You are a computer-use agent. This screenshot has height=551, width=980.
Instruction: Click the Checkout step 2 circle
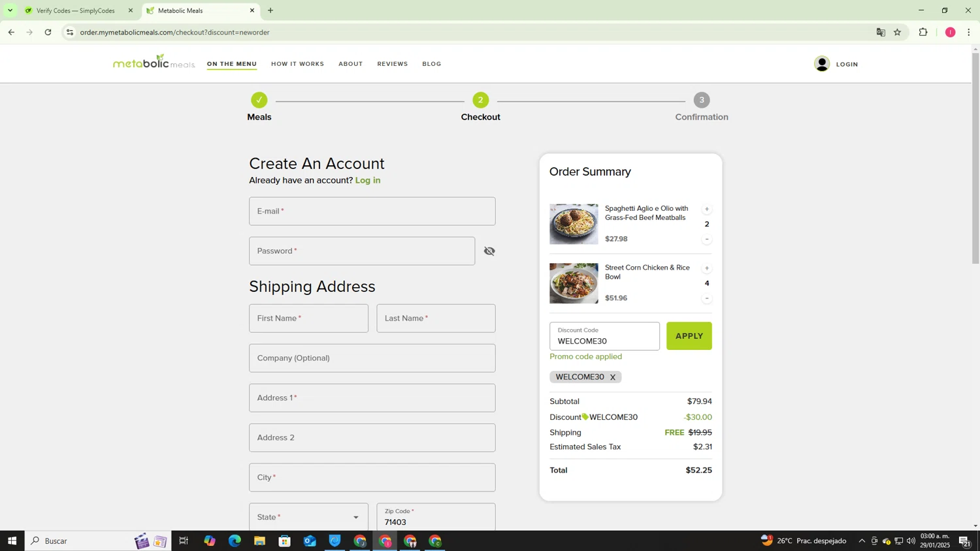click(481, 100)
